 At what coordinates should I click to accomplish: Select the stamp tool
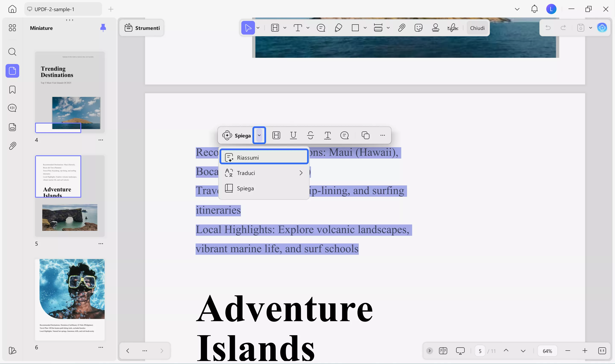435,28
